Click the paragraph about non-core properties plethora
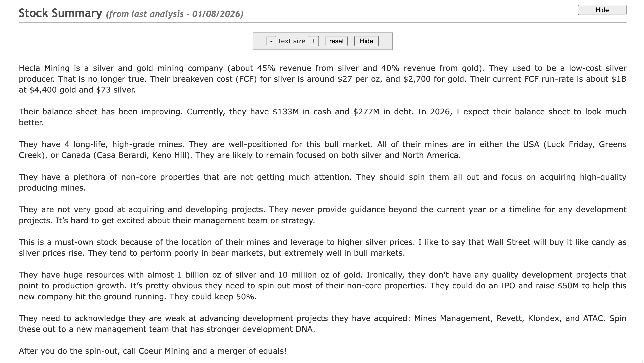This screenshot has width=644, height=363. [322, 182]
